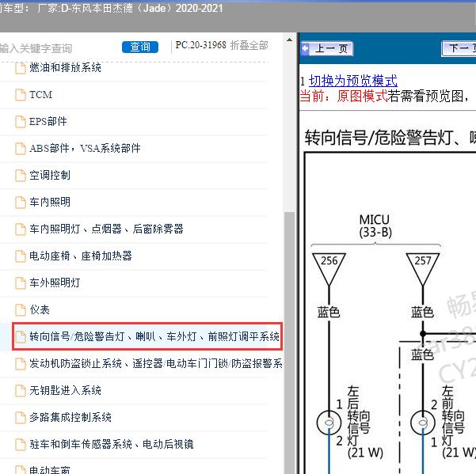This screenshot has height=474, width=476.
Task: Click document icon beside ABS部件，VSA系统部件
Action: (x=21, y=149)
